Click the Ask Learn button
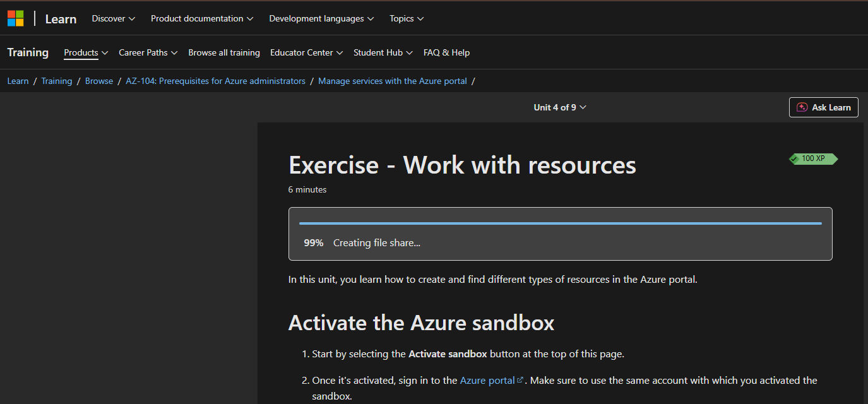The image size is (868, 404). point(824,107)
